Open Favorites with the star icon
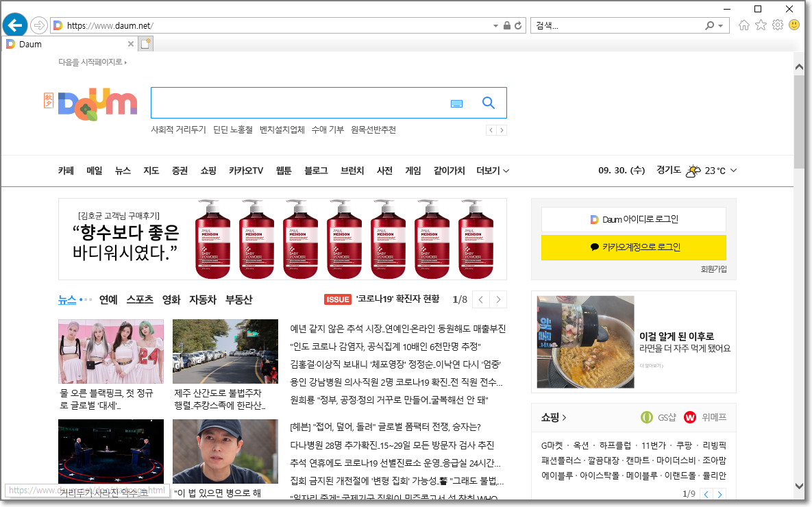This screenshot has height=507, width=812. click(x=761, y=25)
